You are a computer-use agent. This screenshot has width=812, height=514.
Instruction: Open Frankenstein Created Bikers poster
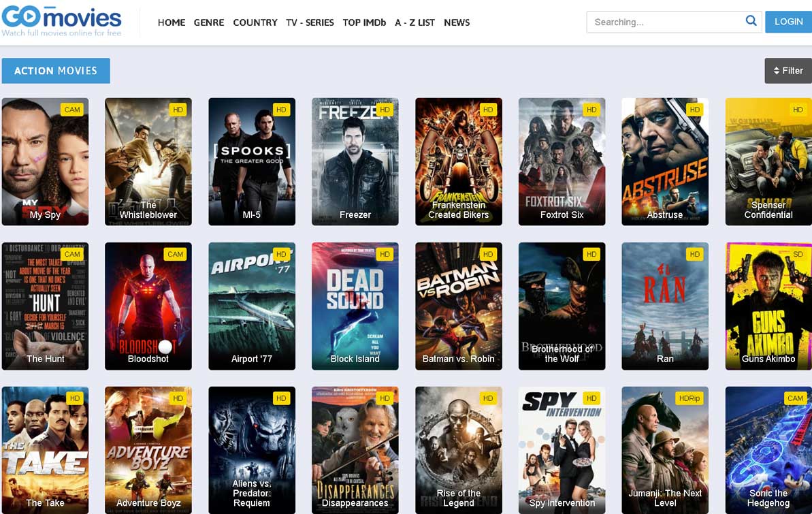click(458, 161)
